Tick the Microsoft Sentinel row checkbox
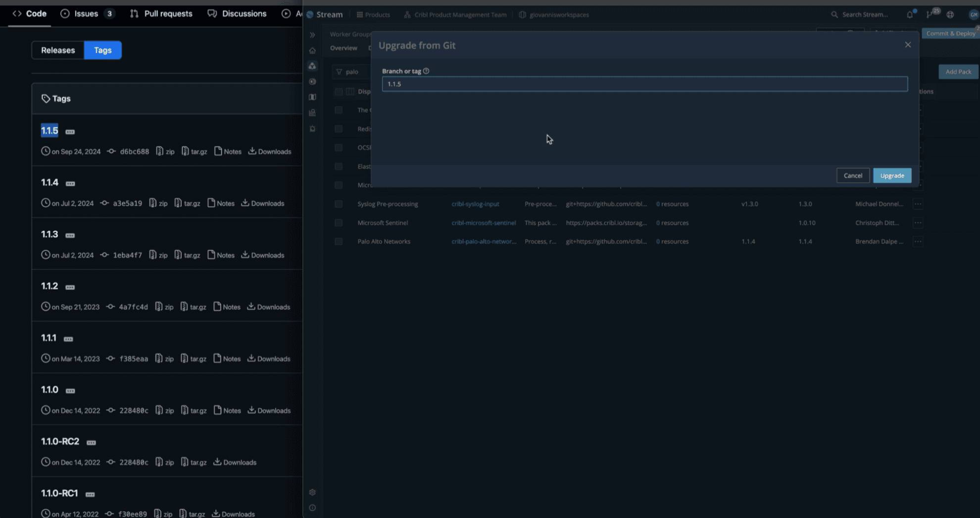Viewport: 980px width, 518px height. (339, 223)
